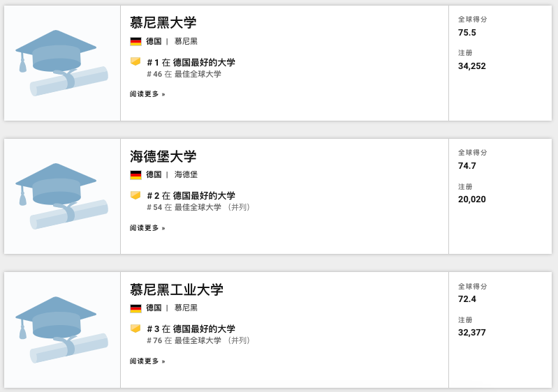The image size is (558, 392).
Task: Click the #1 在 德国最好的大学 ranking link
Action: tap(191, 63)
